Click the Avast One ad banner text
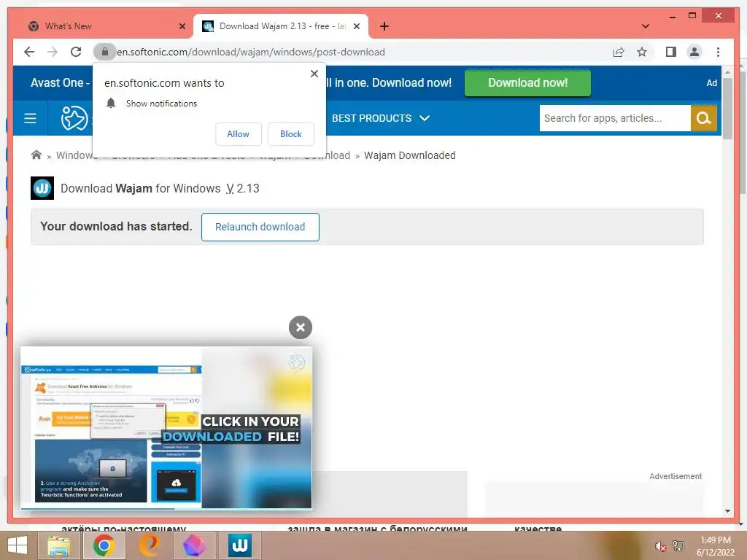747x560 pixels. tap(60, 83)
